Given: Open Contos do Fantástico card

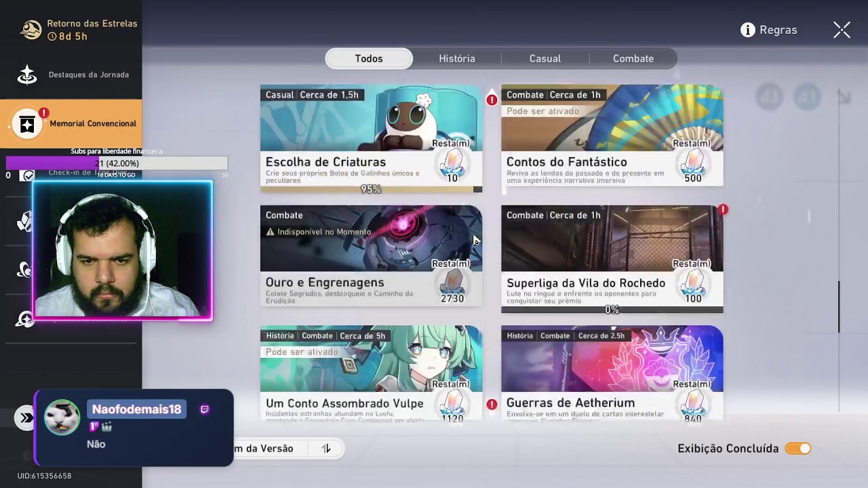Looking at the screenshot, I should coord(612,136).
